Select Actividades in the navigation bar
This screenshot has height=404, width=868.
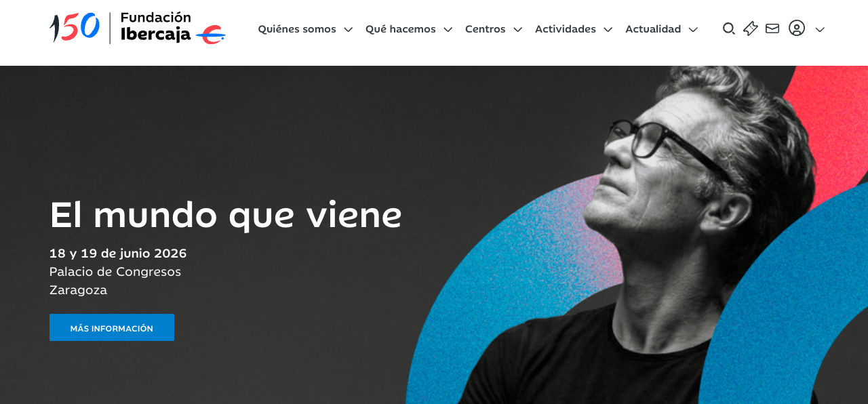click(566, 29)
